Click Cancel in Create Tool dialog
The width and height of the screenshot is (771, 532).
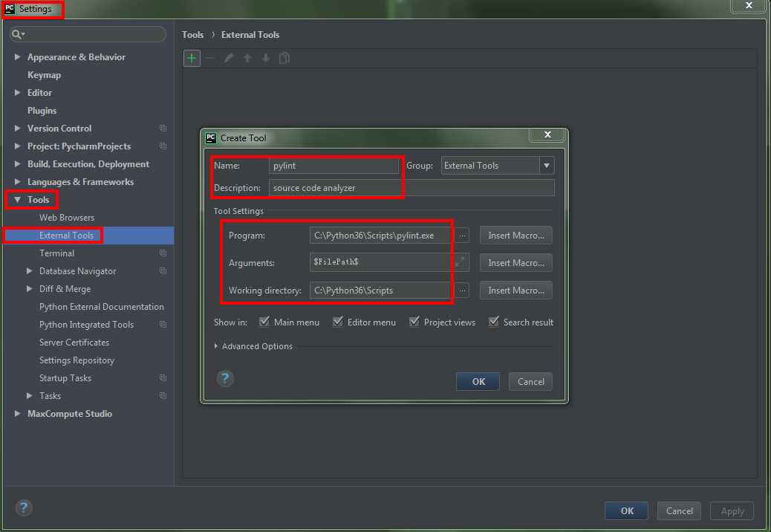(x=530, y=382)
